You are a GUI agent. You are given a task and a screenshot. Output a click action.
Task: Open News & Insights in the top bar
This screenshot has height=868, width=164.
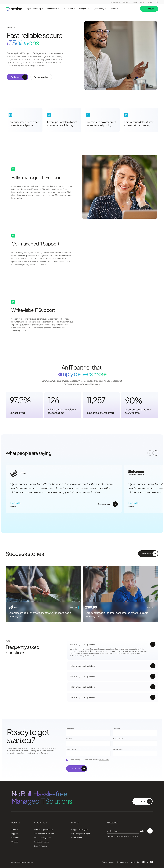[115, 2]
